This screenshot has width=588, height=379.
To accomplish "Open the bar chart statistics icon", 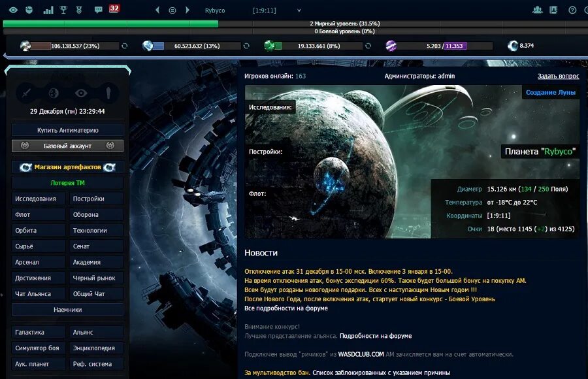I will 48,10.
